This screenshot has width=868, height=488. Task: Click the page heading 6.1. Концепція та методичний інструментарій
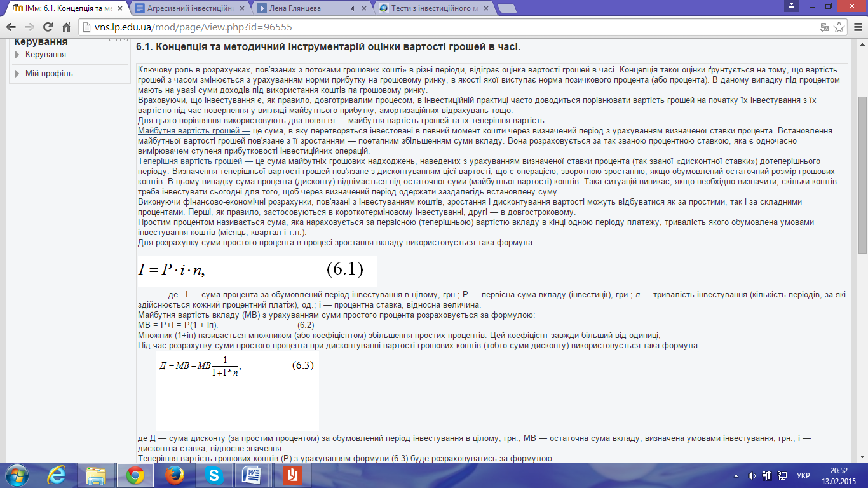tap(329, 47)
